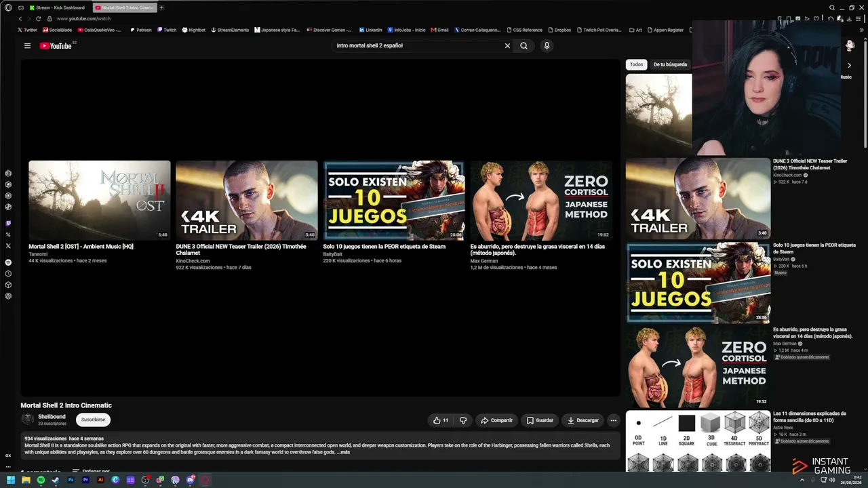Open the Shellbound channel name link

click(52, 417)
